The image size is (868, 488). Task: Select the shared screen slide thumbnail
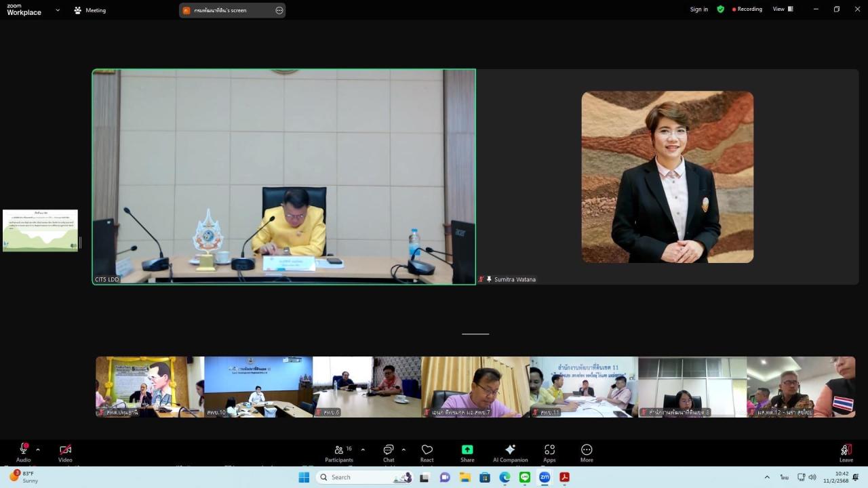[40, 230]
